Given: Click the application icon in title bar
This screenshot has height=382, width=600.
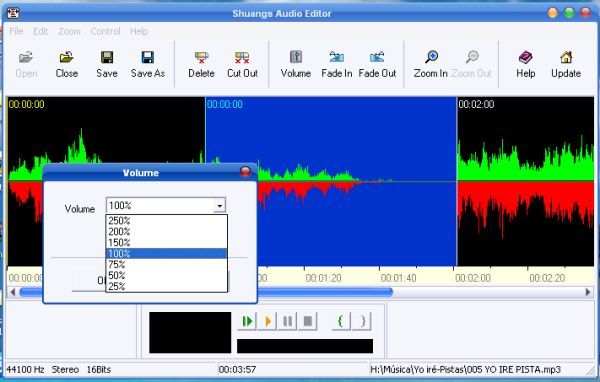Looking at the screenshot, I should click(13, 13).
